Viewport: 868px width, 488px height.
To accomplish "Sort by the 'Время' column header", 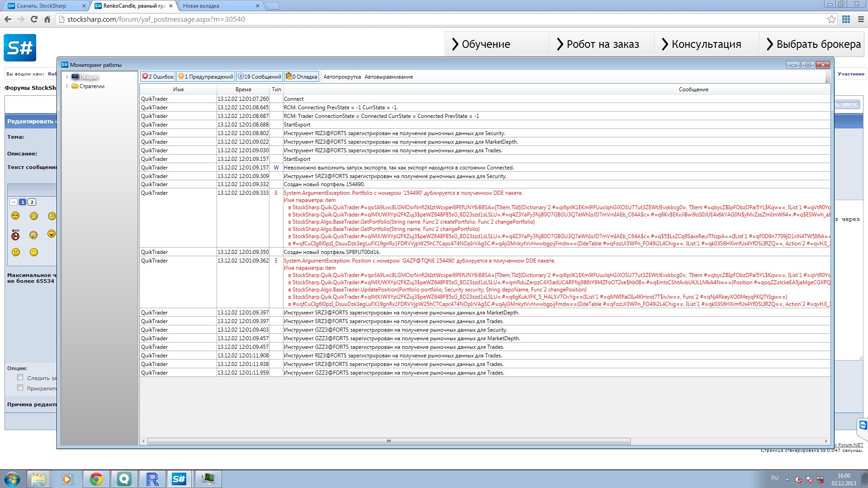I will point(243,89).
